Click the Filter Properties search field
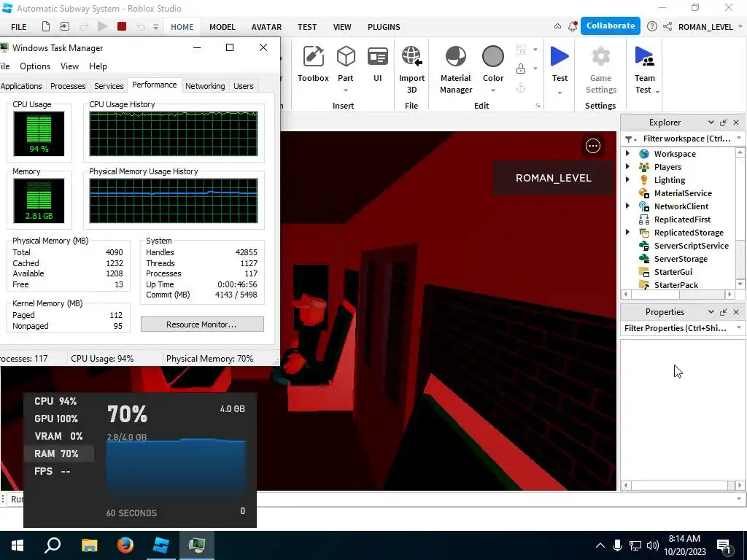The width and height of the screenshot is (747, 560). tap(676, 328)
